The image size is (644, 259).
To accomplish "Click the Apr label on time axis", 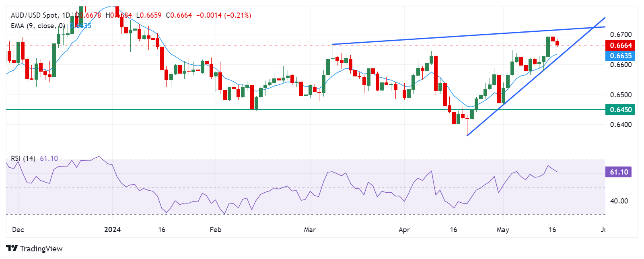I will tap(404, 230).
